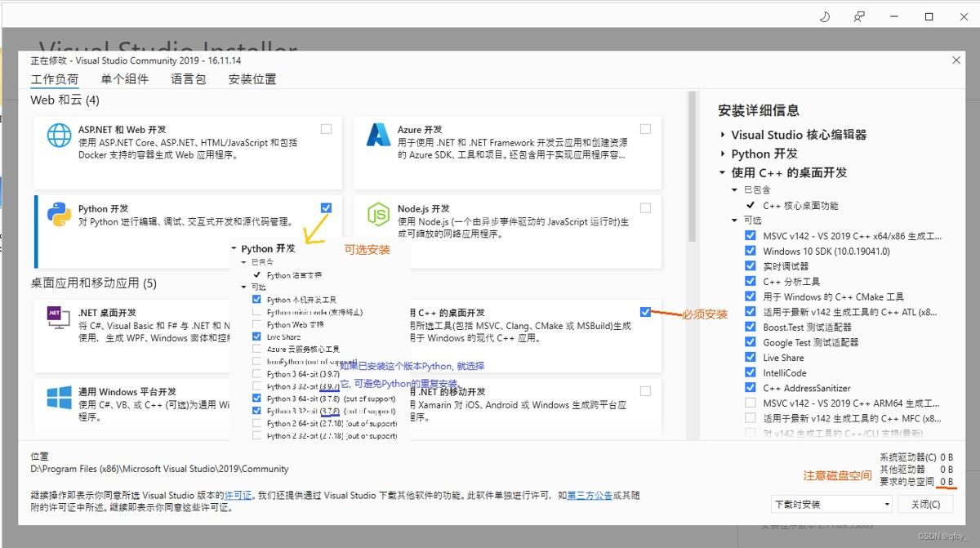
Task: Switch to the 安装位置 tab
Action: [x=252, y=79]
